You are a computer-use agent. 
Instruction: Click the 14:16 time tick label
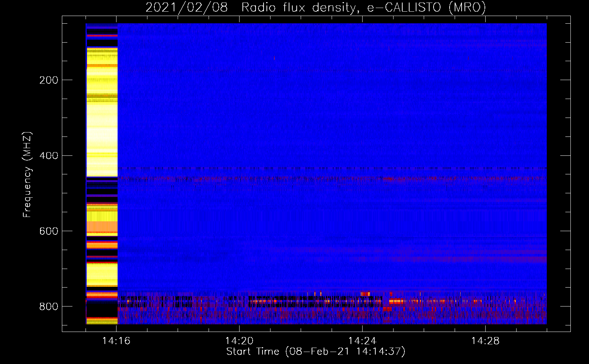point(116,341)
